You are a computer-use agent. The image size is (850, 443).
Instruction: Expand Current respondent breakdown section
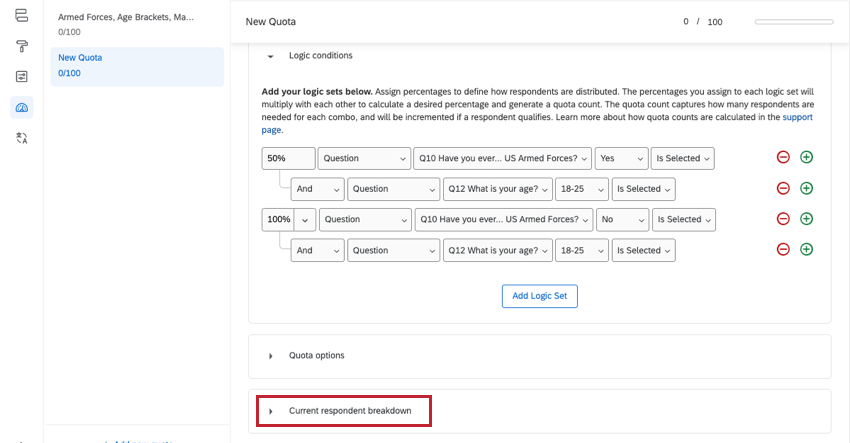(271, 411)
